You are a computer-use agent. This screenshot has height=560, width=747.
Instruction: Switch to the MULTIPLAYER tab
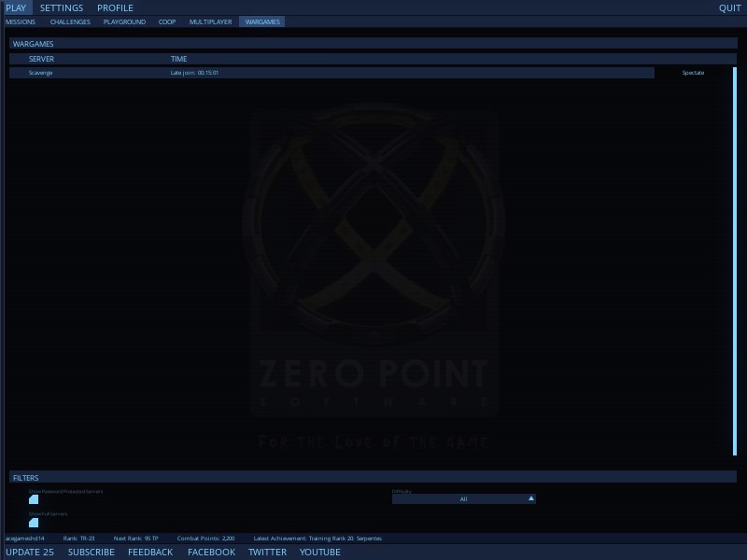pyautogui.click(x=211, y=21)
